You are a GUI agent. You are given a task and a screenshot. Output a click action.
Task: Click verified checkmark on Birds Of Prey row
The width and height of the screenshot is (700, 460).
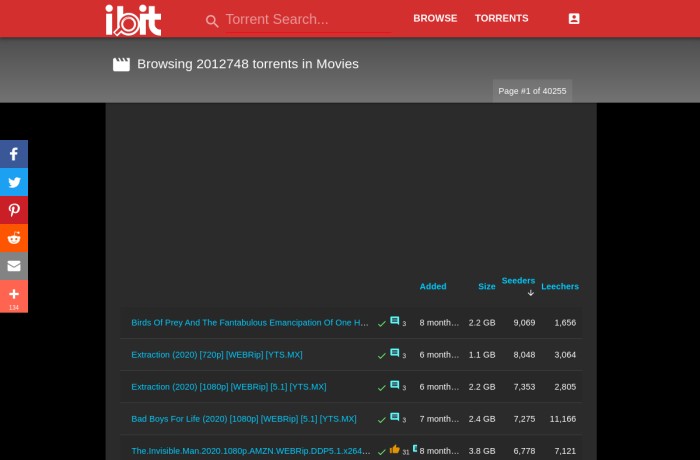click(382, 324)
